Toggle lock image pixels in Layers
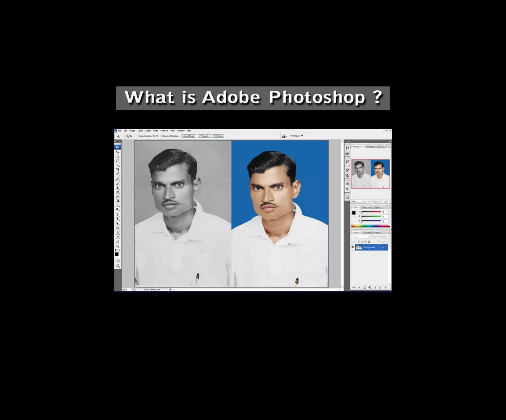The image size is (506, 420). (362, 241)
